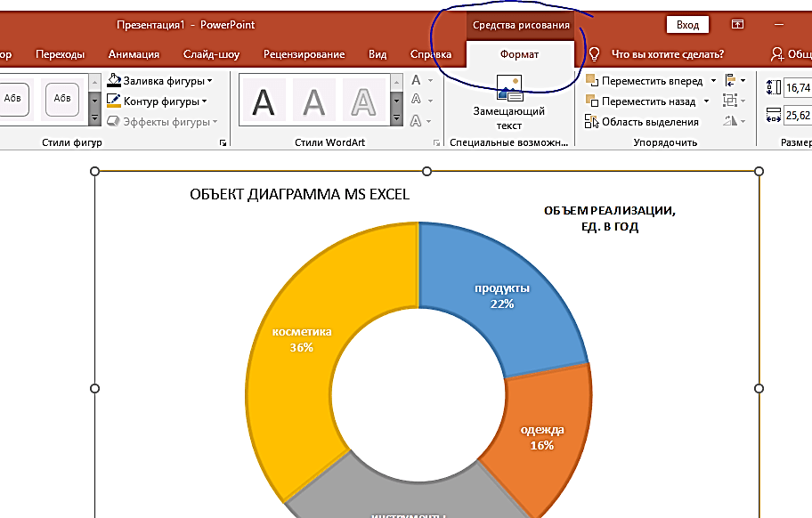Click the left-middle selection handle
812x518 pixels.
[x=94, y=388]
